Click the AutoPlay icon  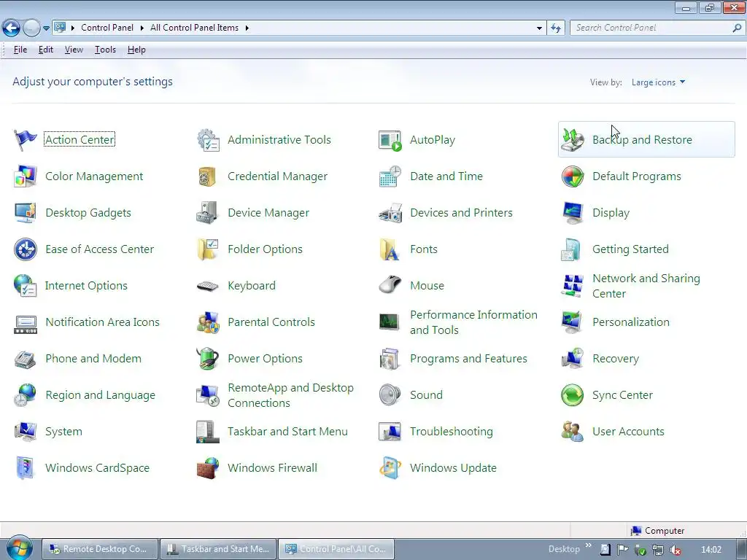coord(390,140)
